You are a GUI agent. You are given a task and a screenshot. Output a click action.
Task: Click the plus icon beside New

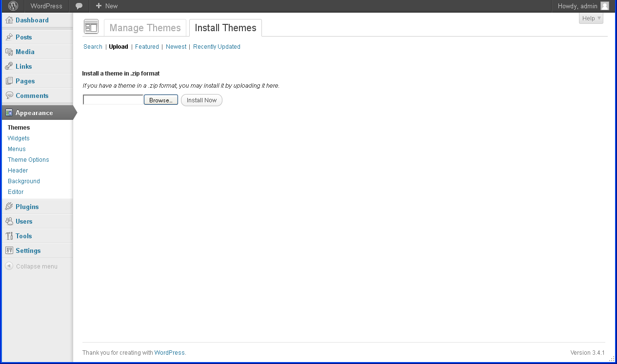tap(99, 6)
